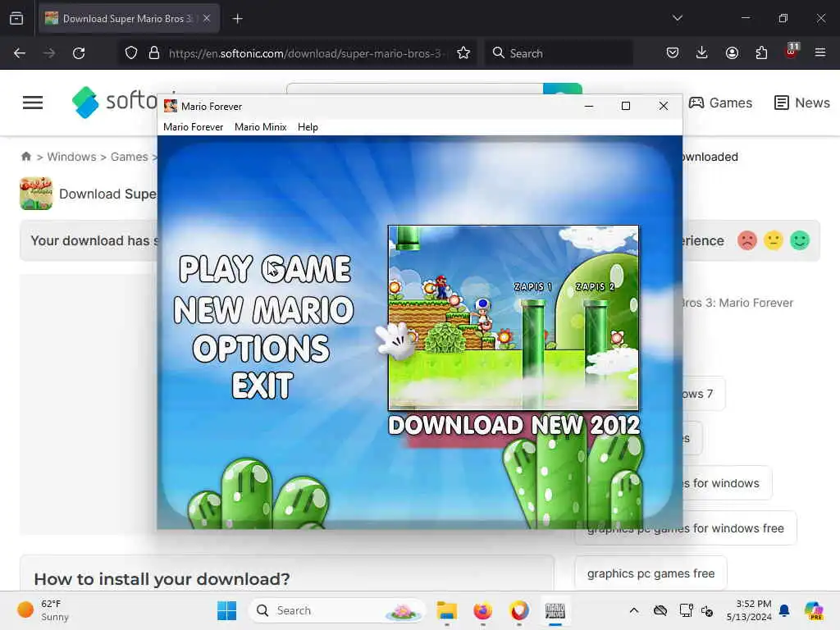Open the News section on Softonic

pyautogui.click(x=802, y=103)
